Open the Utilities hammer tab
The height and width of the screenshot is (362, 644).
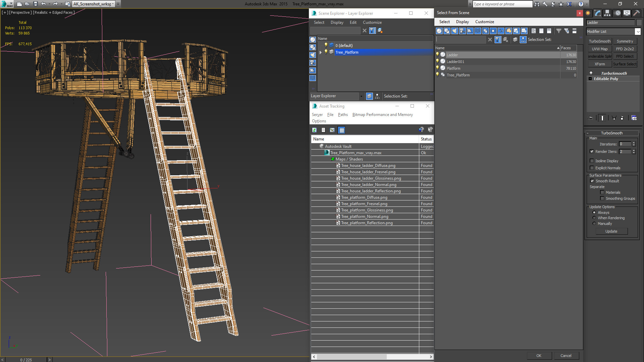[636, 13]
